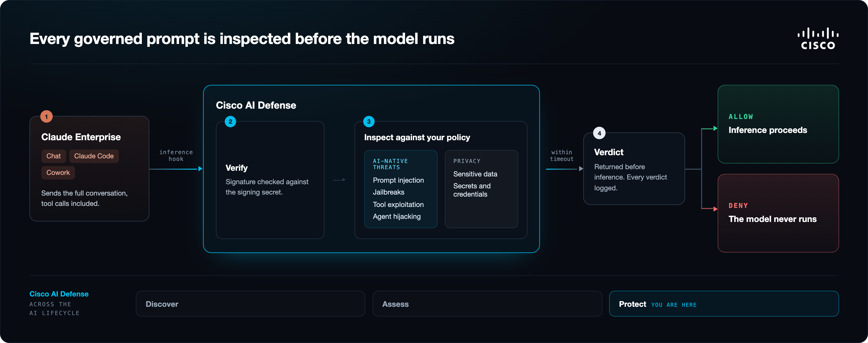Open the Discover lifecycle stage
868x343 pixels.
pyautogui.click(x=250, y=304)
